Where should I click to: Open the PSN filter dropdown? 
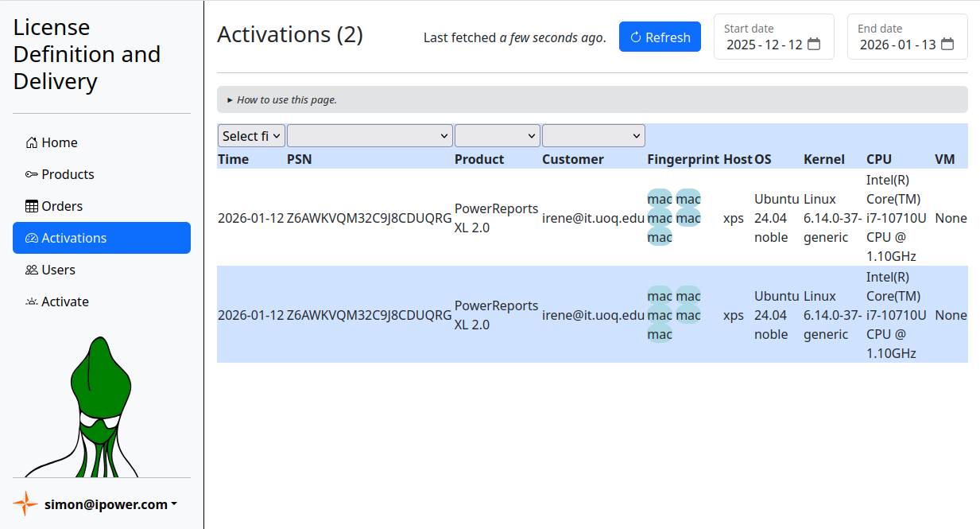370,136
